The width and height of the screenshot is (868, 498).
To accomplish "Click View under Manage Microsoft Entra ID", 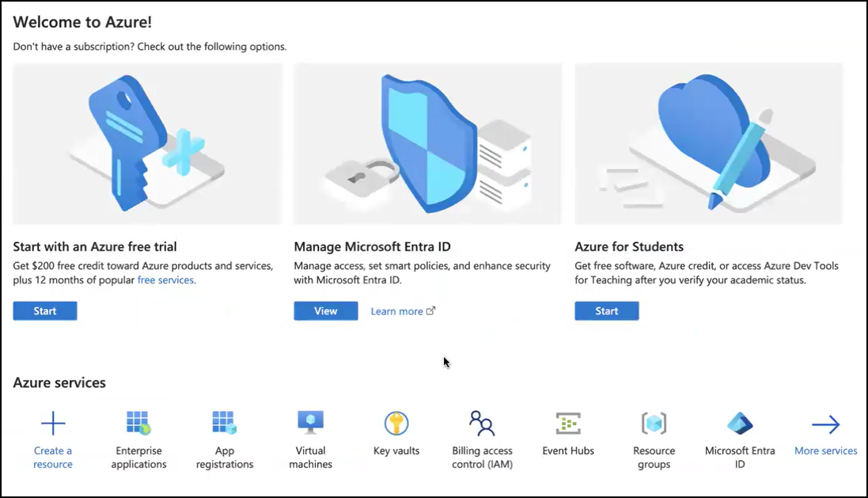I will 325,311.
